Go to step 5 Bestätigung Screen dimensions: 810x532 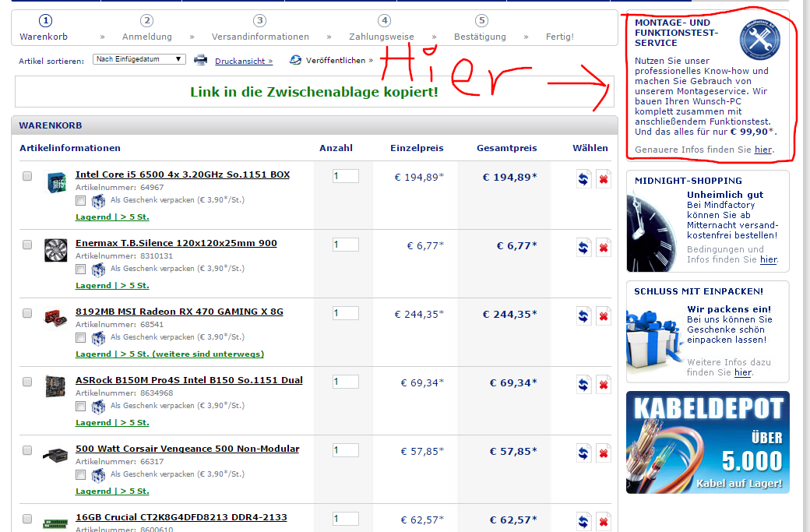tap(481, 28)
